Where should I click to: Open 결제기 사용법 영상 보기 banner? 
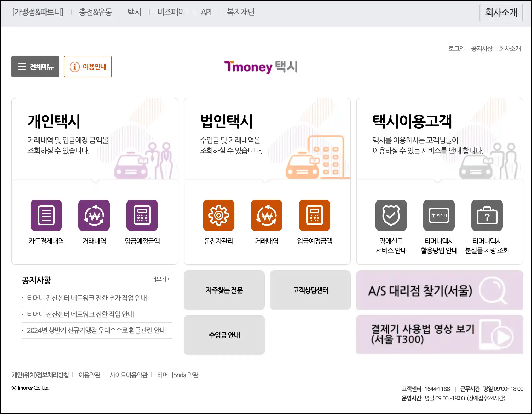pos(440,335)
